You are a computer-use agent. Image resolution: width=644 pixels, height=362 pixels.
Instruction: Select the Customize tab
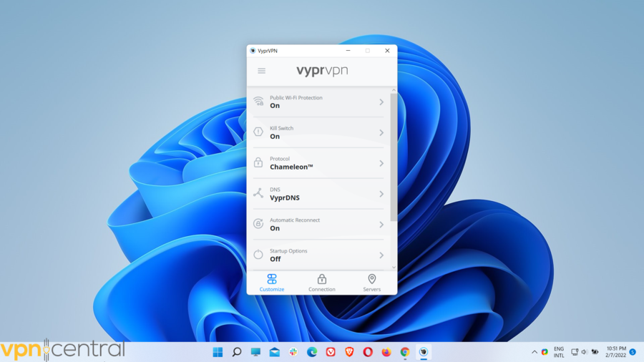click(x=272, y=283)
